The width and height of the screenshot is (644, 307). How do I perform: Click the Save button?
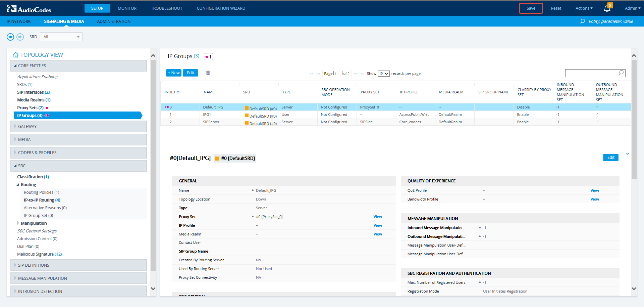pyautogui.click(x=531, y=8)
